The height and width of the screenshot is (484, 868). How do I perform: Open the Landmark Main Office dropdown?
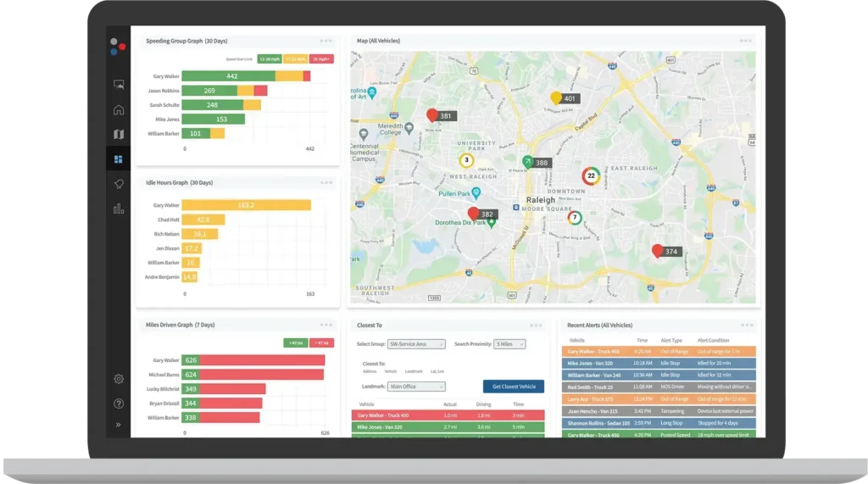click(x=416, y=387)
